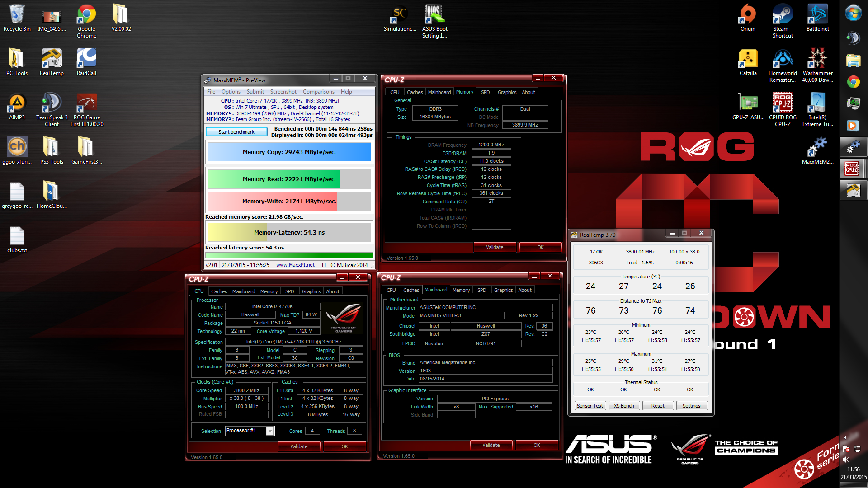Click the motherboard Model MAXIMUS VI HERO field
Image resolution: width=868 pixels, height=488 pixels.
click(461, 315)
